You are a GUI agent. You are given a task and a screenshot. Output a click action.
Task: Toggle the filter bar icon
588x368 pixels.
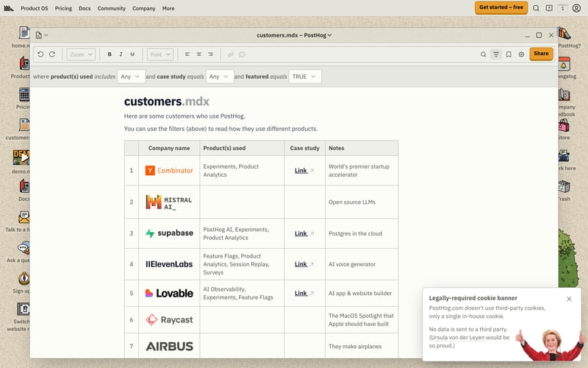point(495,54)
